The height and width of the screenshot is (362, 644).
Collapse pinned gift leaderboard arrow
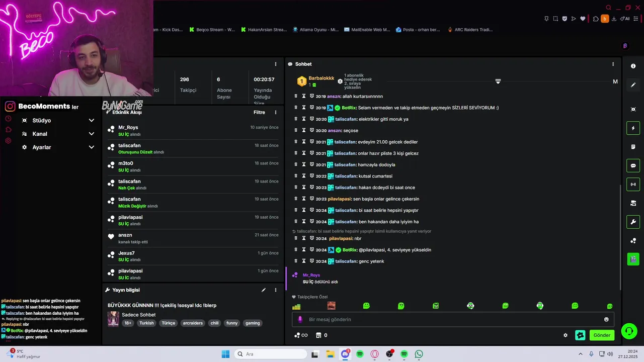pos(498,81)
